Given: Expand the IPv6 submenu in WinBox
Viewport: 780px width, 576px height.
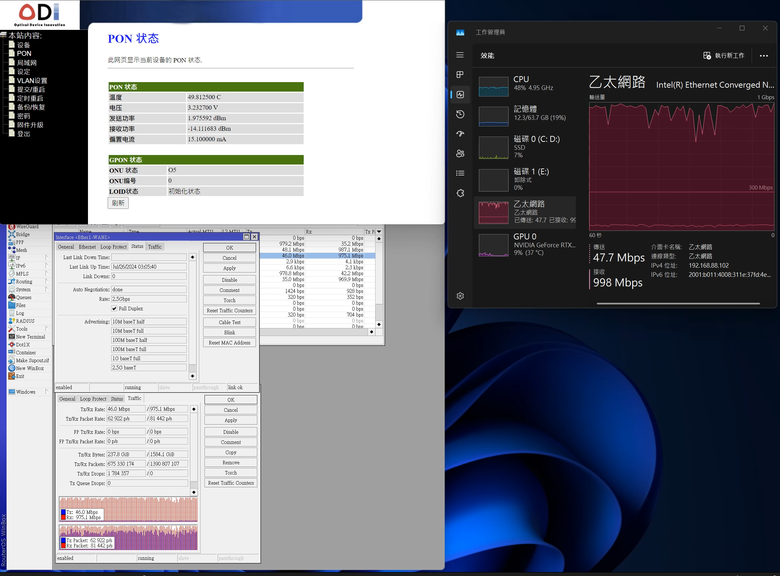Looking at the screenshot, I should point(47,266).
